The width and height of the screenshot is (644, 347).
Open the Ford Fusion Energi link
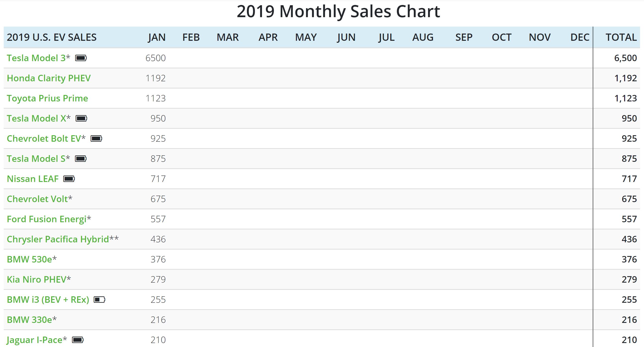coord(46,219)
